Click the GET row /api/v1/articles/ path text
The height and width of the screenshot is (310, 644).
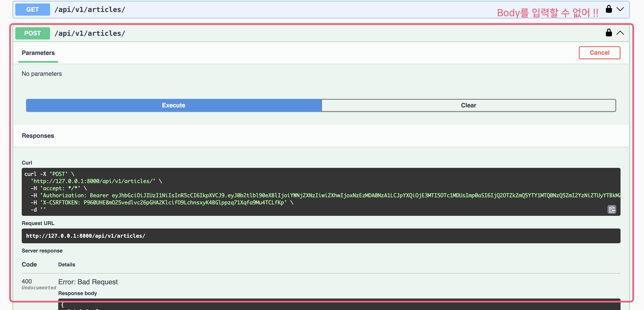tap(90, 10)
